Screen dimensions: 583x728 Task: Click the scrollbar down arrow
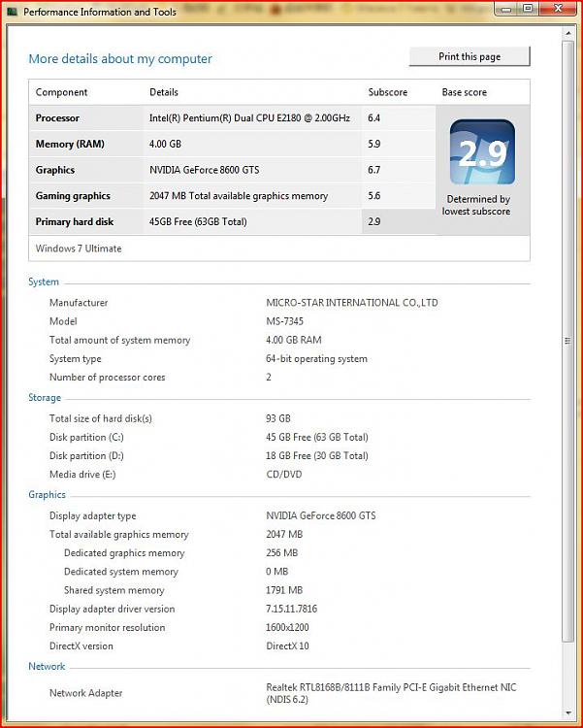pos(567,713)
